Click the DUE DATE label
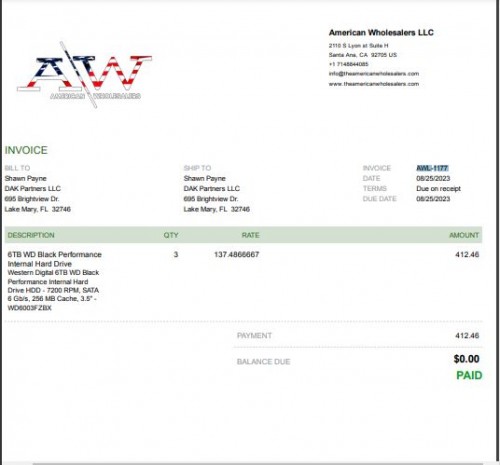 [380, 199]
